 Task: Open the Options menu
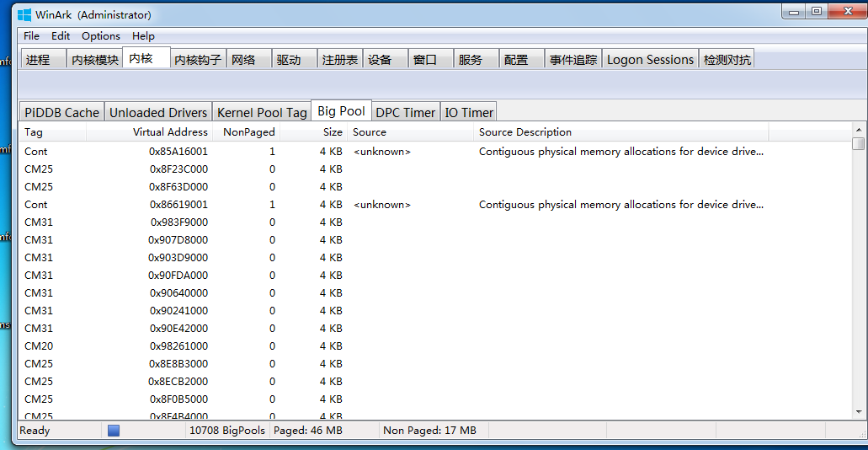pos(101,36)
